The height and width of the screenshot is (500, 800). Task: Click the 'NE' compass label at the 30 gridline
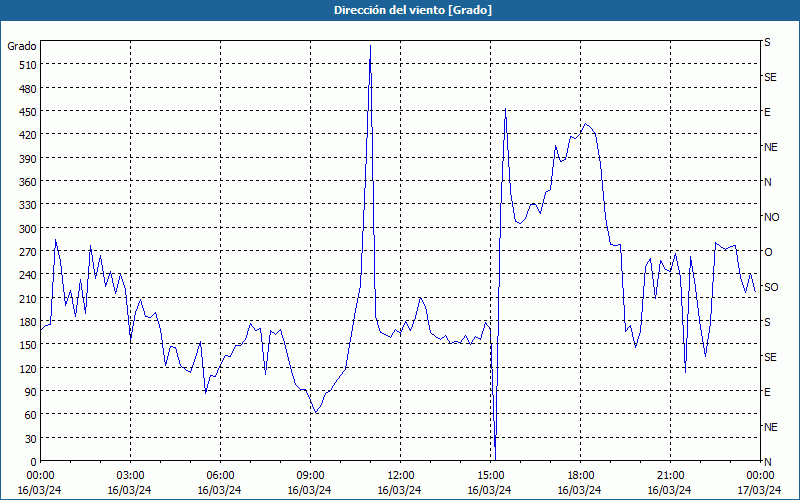(770, 427)
